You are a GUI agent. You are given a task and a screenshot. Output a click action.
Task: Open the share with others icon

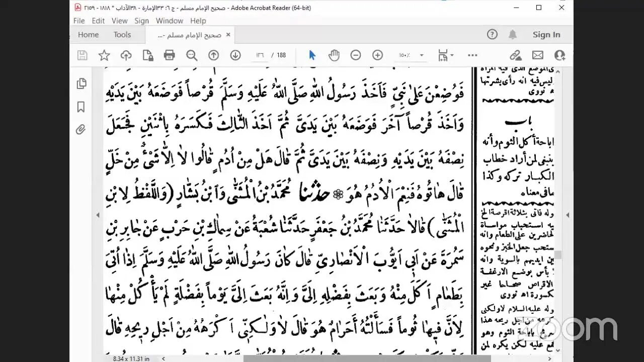[x=559, y=55]
